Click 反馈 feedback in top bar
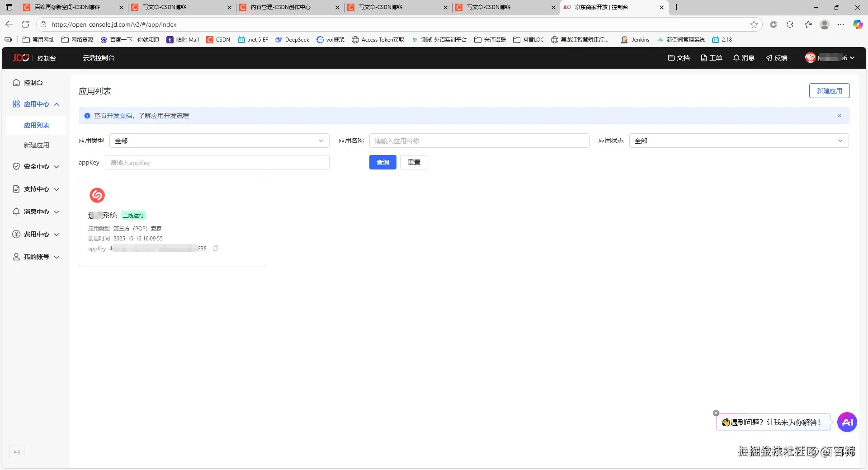The height and width of the screenshot is (470, 868). [x=776, y=58]
